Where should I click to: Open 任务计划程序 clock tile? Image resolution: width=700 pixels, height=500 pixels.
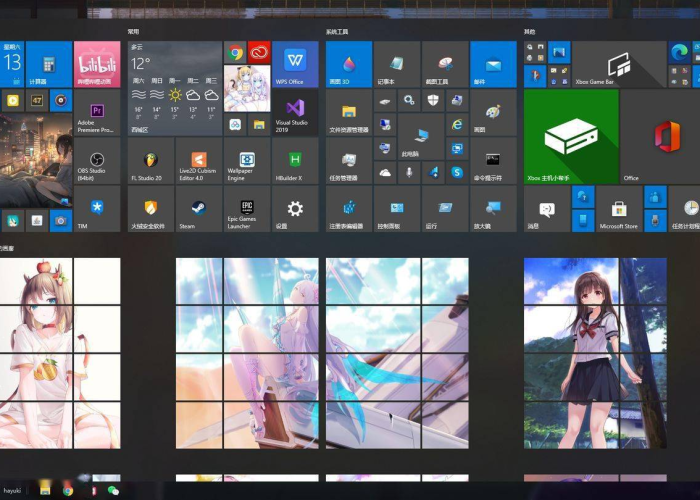[684, 209]
